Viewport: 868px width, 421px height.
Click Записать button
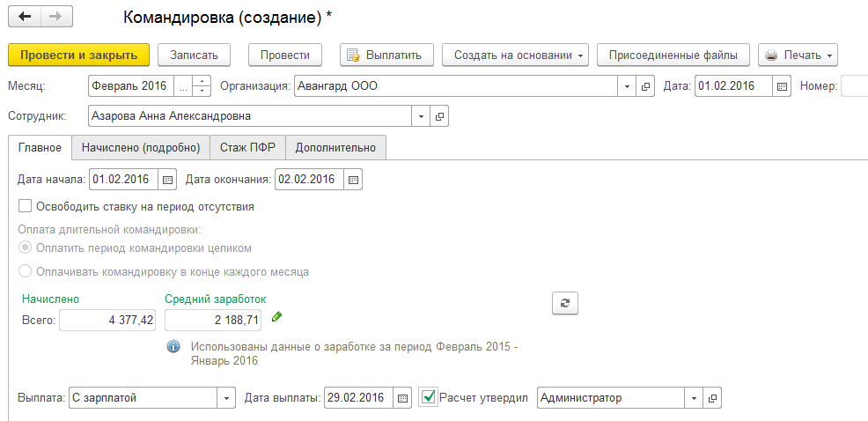(x=194, y=55)
